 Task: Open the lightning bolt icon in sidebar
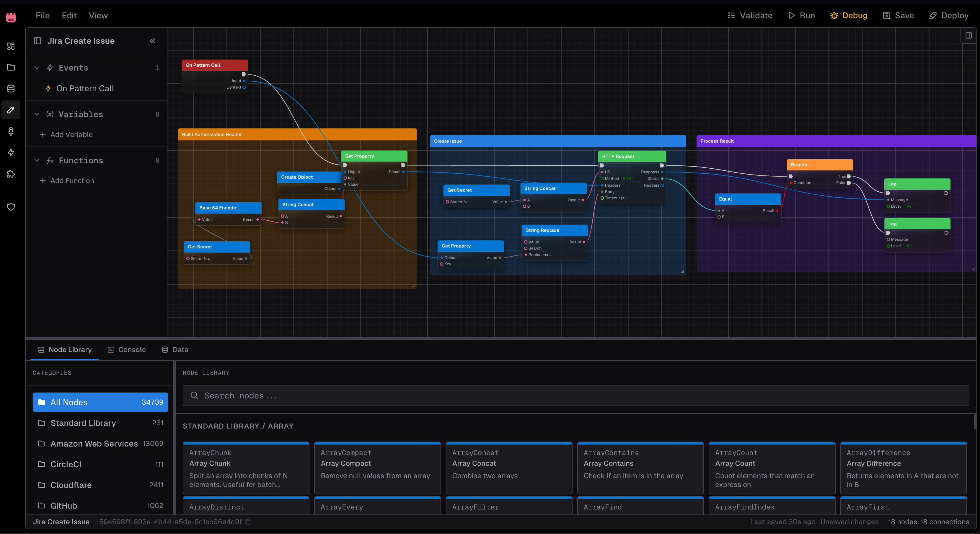[x=11, y=153]
